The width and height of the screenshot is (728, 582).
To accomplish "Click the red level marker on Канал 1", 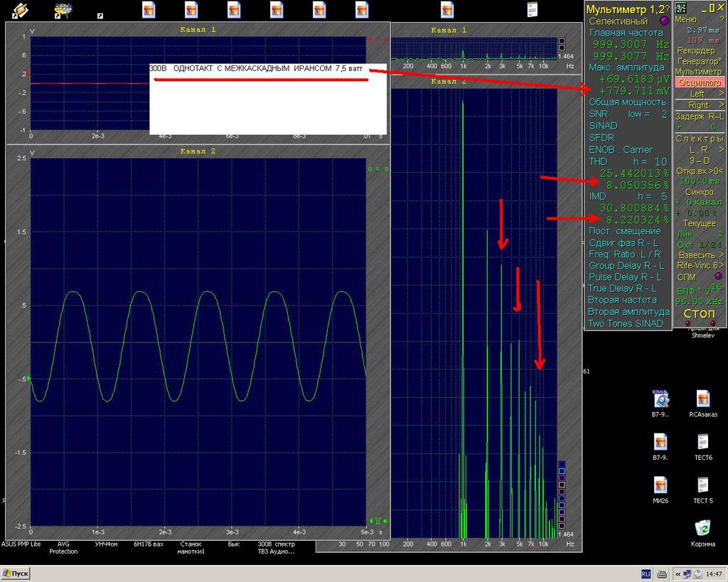I will coord(28,74).
